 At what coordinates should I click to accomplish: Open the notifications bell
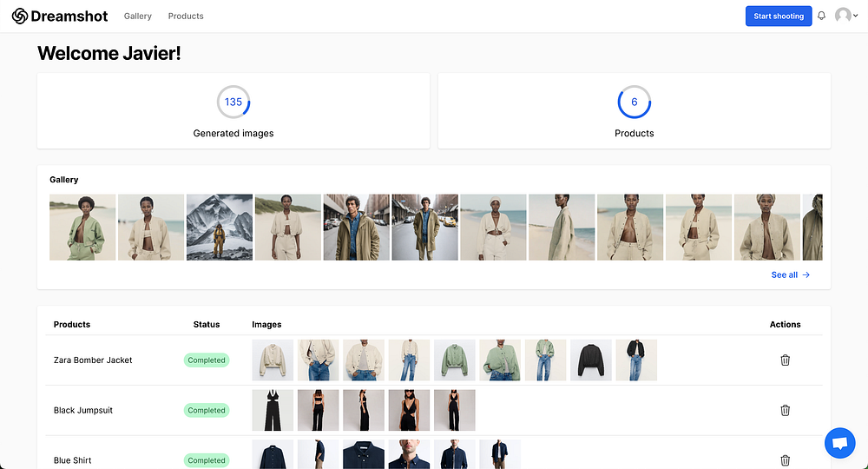(x=821, y=16)
